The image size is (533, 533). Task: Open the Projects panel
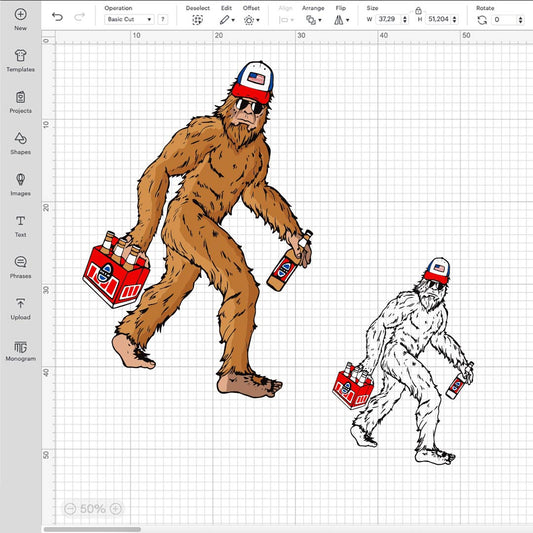20,102
